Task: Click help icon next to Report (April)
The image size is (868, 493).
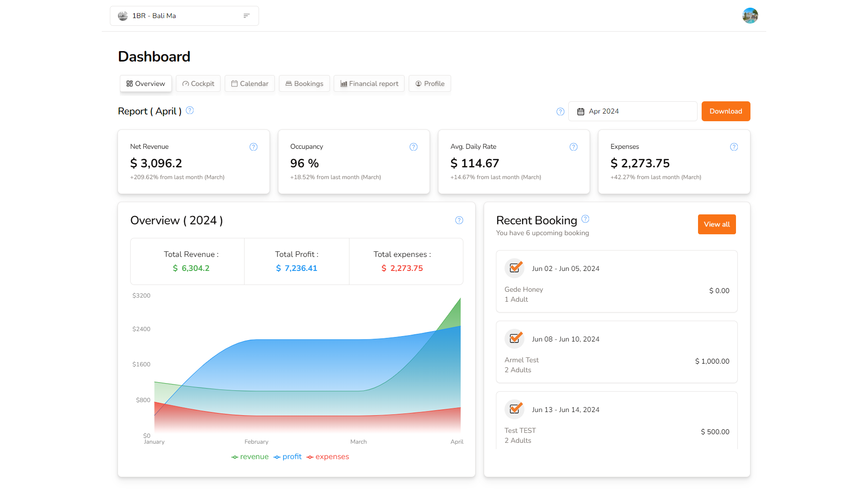Action: click(x=190, y=110)
